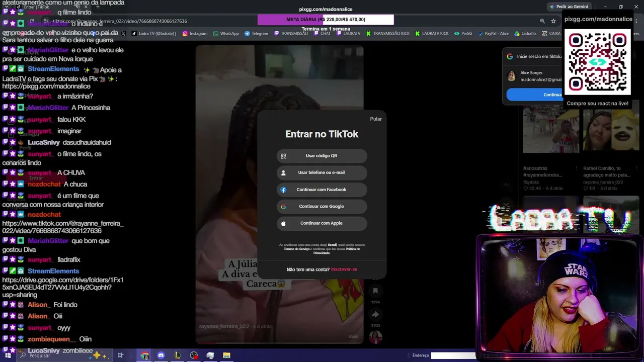Switch to Chrome in the taskbar

(x=145, y=355)
